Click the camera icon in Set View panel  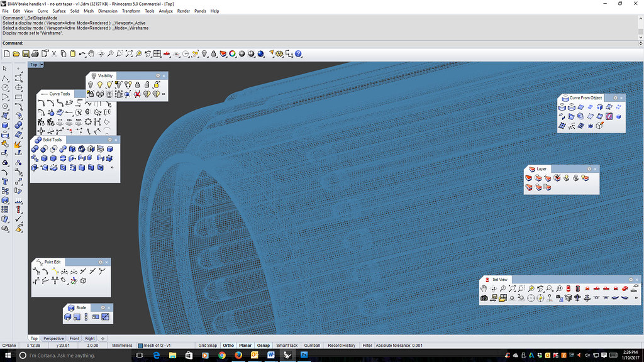[484, 298]
